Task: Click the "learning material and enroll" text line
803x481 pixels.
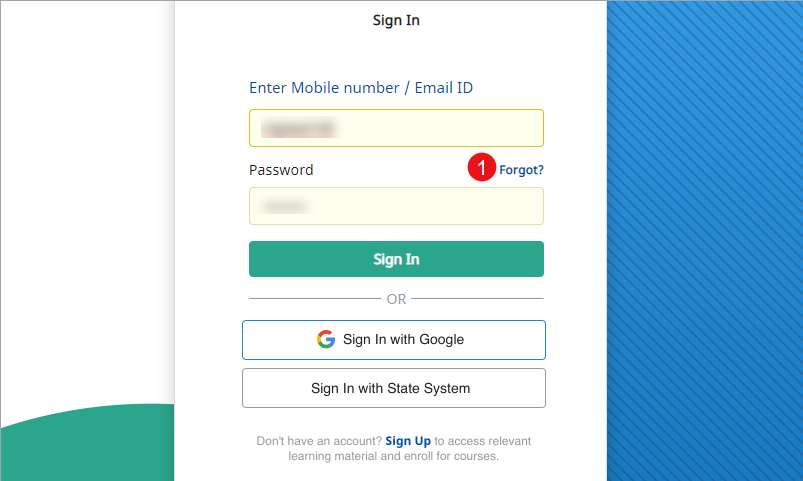Action: pyautogui.click(x=393, y=457)
